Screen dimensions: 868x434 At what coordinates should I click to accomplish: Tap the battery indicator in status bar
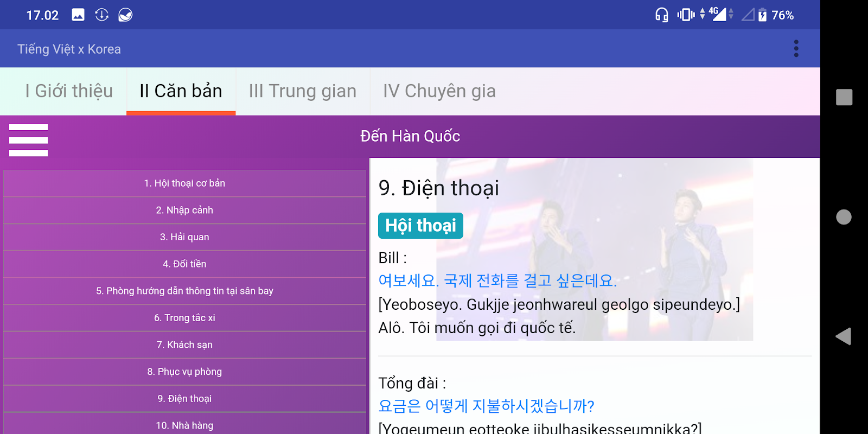pyautogui.click(x=762, y=15)
